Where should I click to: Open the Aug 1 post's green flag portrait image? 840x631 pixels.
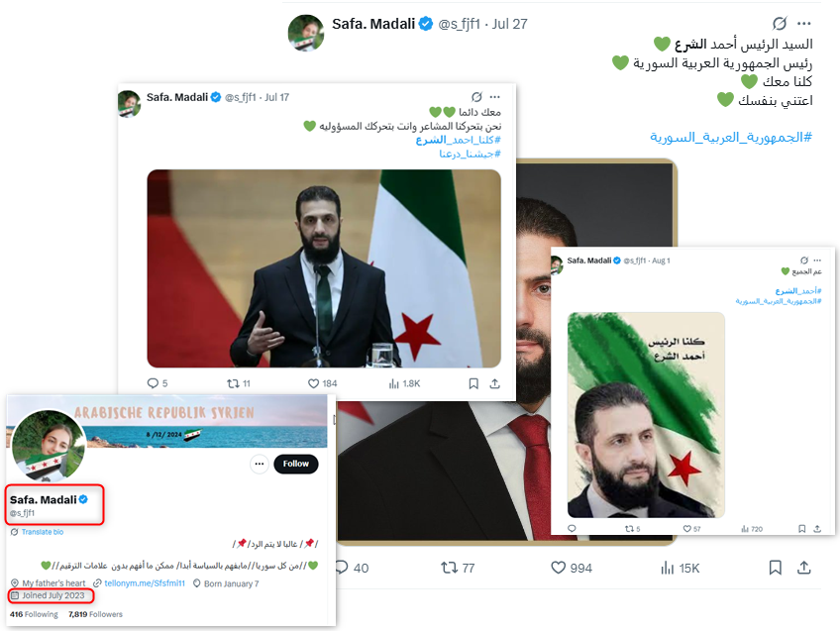tap(646, 415)
